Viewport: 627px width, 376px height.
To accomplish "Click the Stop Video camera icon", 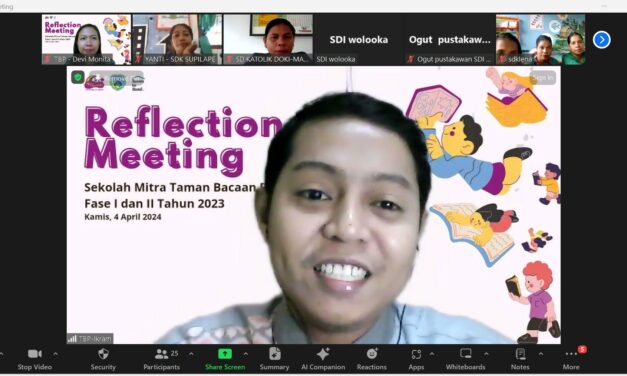I will (35, 354).
